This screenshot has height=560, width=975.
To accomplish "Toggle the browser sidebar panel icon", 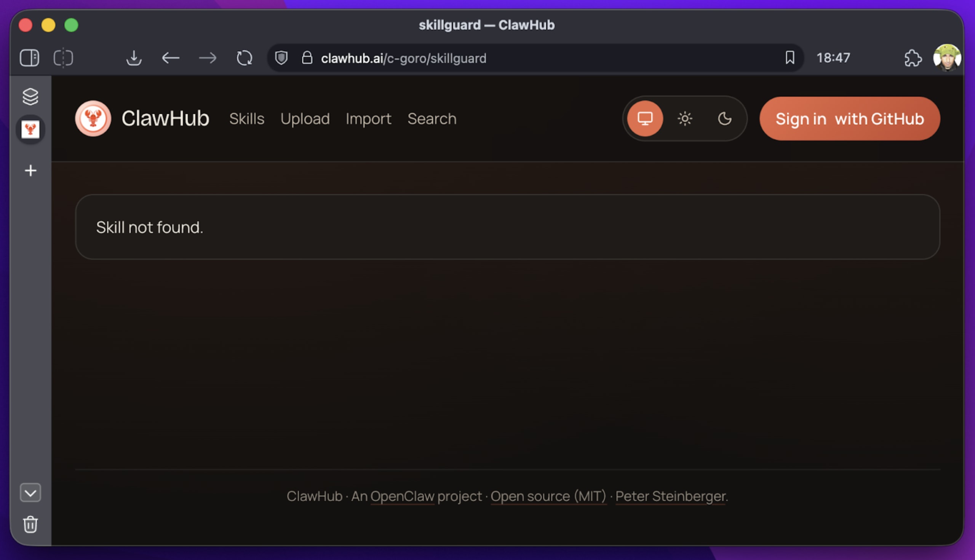I will coord(30,58).
